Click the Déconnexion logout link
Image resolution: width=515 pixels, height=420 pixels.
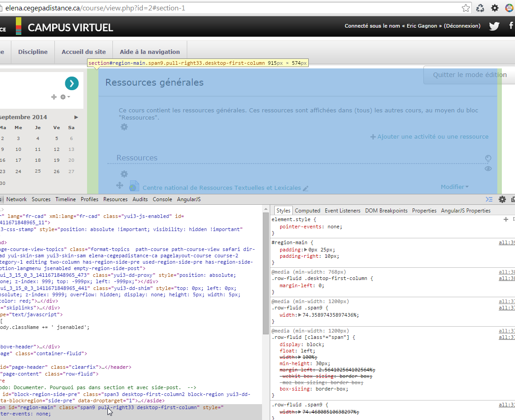pyautogui.click(x=462, y=26)
